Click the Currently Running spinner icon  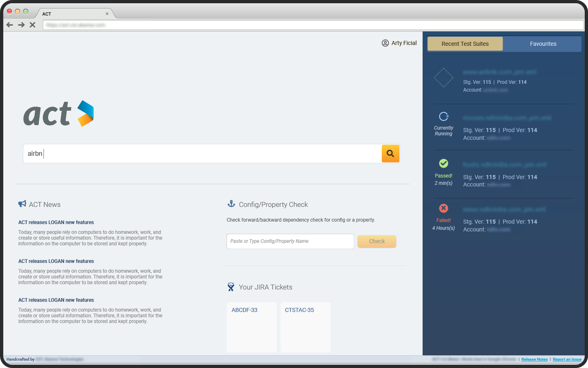[x=443, y=116]
